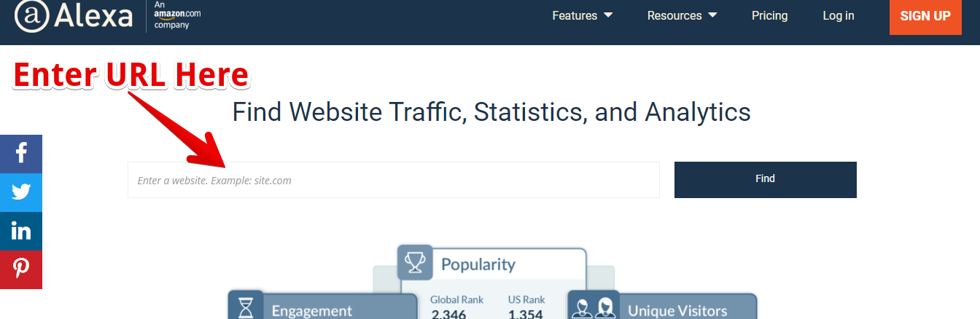The height and width of the screenshot is (319, 980).
Task: Expand the Resources dropdown menu
Action: [682, 15]
